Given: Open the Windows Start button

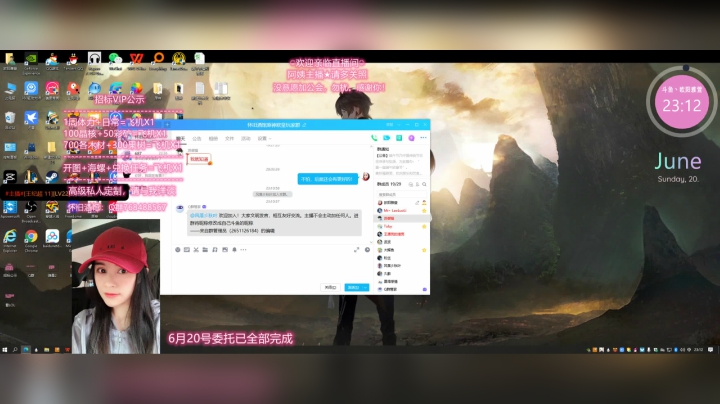Looking at the screenshot, I should pyautogui.click(x=5, y=350).
